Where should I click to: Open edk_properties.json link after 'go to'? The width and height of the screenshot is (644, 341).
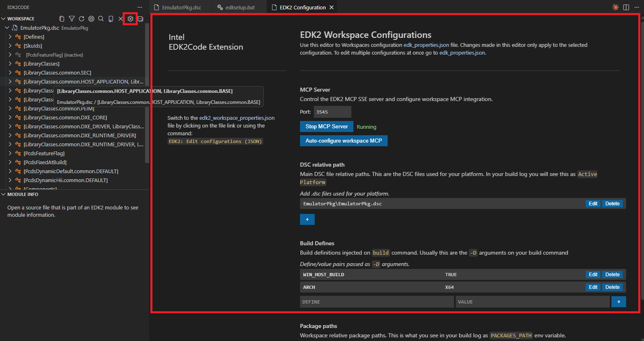[x=462, y=53]
